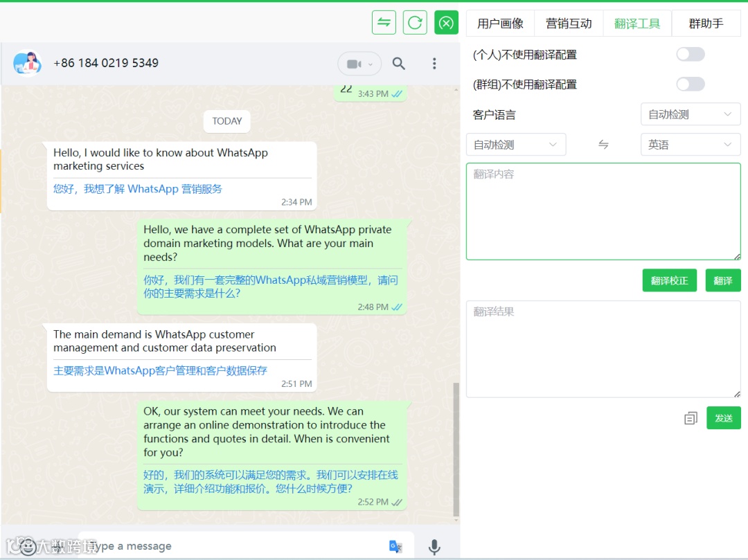Click the 翻译内容 text area
Viewport: 748px width, 560px height.
603,212
